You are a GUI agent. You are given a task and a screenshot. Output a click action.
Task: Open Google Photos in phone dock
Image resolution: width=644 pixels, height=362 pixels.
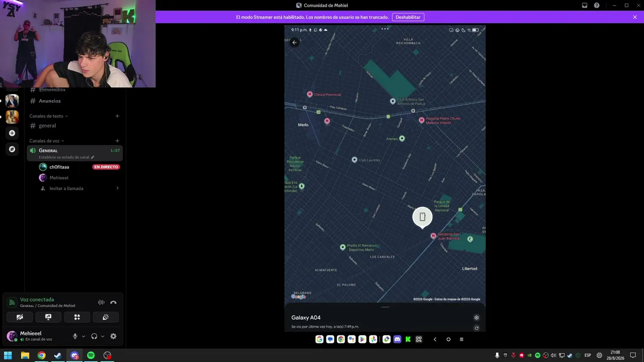pyautogui.click(x=373, y=339)
